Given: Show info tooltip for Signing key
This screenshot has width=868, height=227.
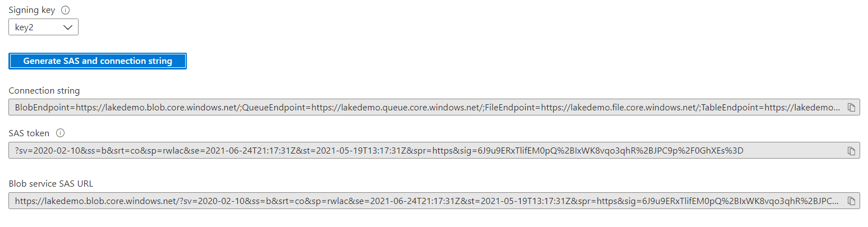Looking at the screenshot, I should pos(65,10).
